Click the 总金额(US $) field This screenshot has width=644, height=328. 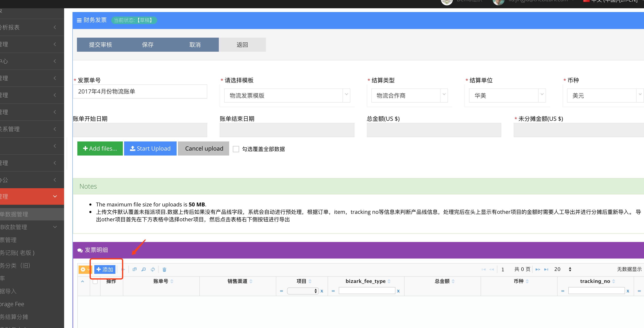(x=434, y=130)
